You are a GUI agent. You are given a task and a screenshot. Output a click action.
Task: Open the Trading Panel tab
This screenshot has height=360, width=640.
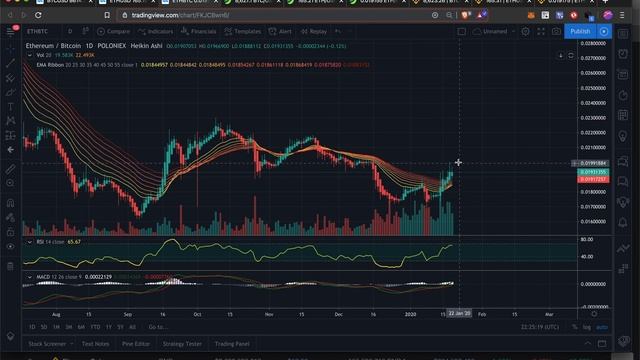click(x=232, y=344)
